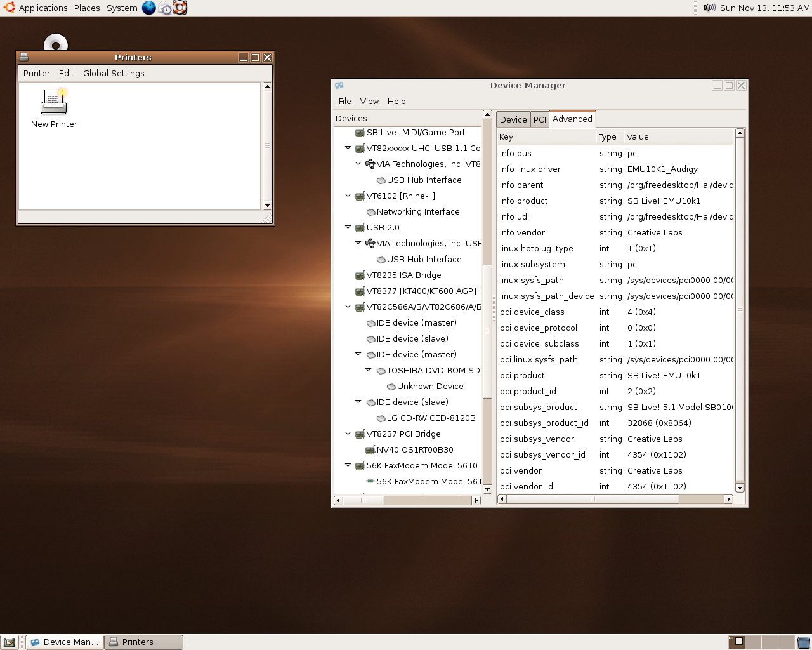Launch the web browser globe icon in top panel
This screenshot has width=812, height=650.
[148, 8]
